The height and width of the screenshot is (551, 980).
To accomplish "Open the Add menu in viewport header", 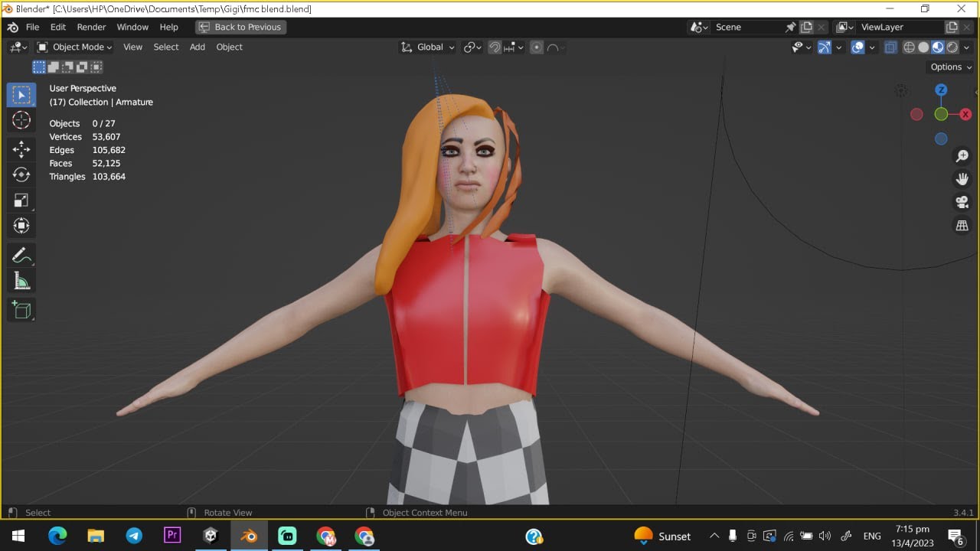I will click(197, 47).
